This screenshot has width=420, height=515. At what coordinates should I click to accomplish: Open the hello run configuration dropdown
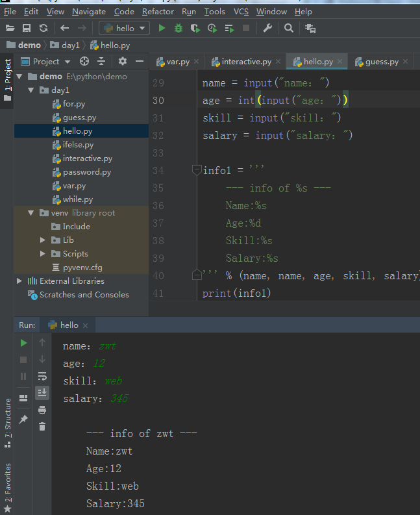pos(125,28)
